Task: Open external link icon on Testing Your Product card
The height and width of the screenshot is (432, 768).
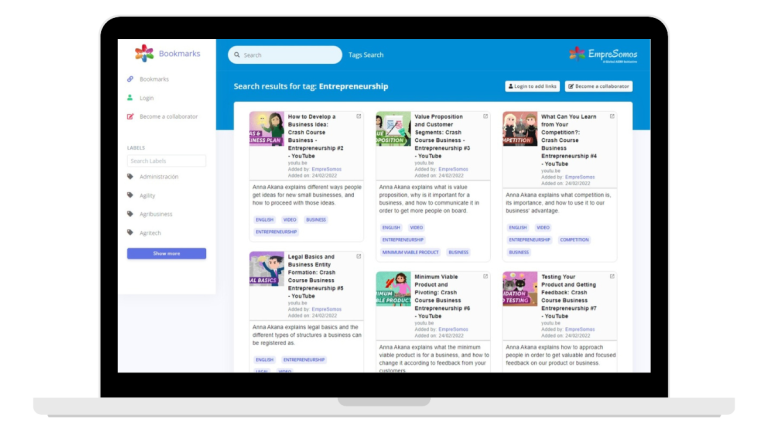Action: 612,276
